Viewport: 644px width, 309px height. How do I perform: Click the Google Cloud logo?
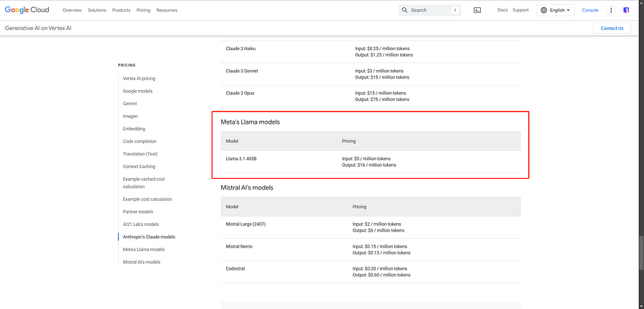[27, 10]
